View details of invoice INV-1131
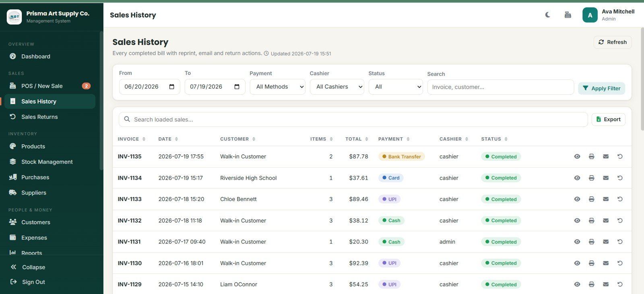 [x=577, y=242]
